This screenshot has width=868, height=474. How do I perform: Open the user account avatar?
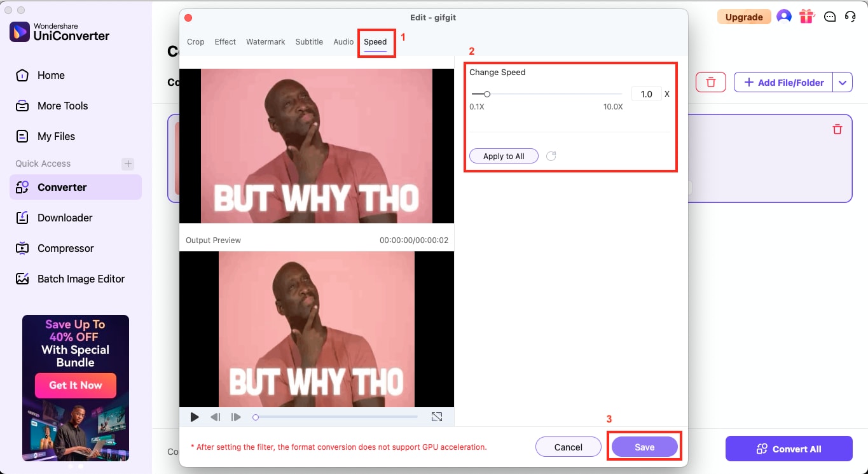[x=784, y=17]
